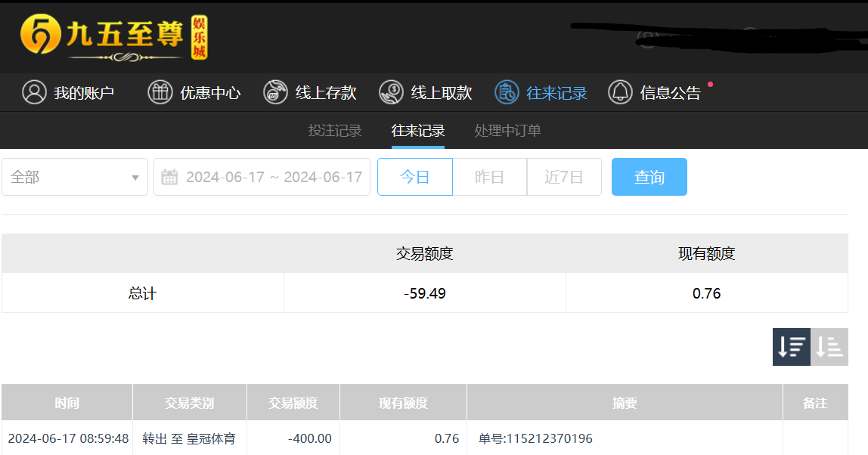The width and height of the screenshot is (868, 455).
Task: Click the 线上取款 withdrawal icon
Action: [391, 92]
